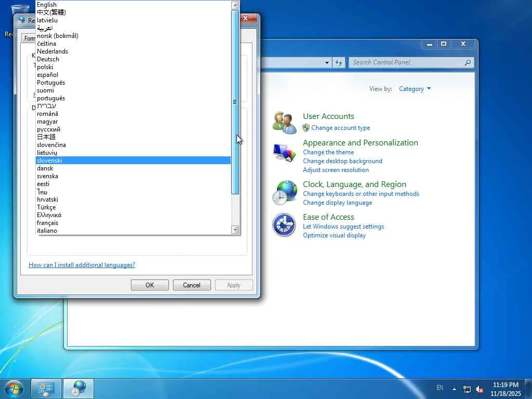Click Change the theme link
Image resolution: width=532 pixels, height=399 pixels.
pyautogui.click(x=328, y=152)
